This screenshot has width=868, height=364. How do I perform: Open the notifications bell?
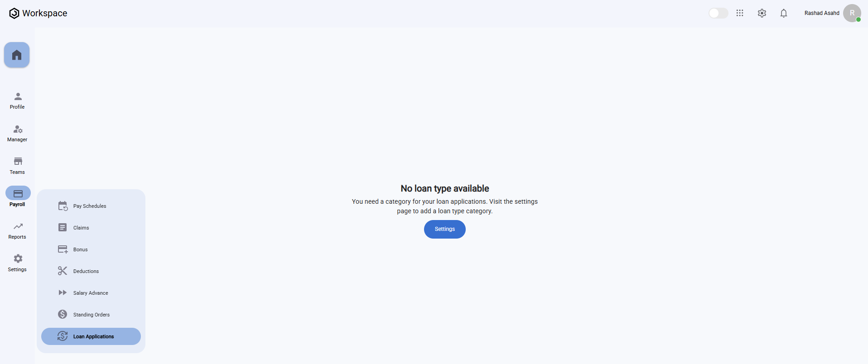click(784, 13)
